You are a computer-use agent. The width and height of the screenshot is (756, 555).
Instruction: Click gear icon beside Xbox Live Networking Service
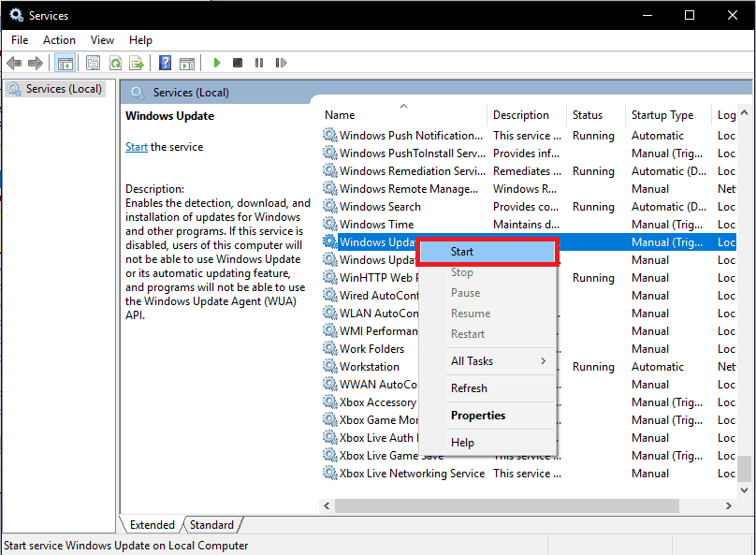pos(329,473)
